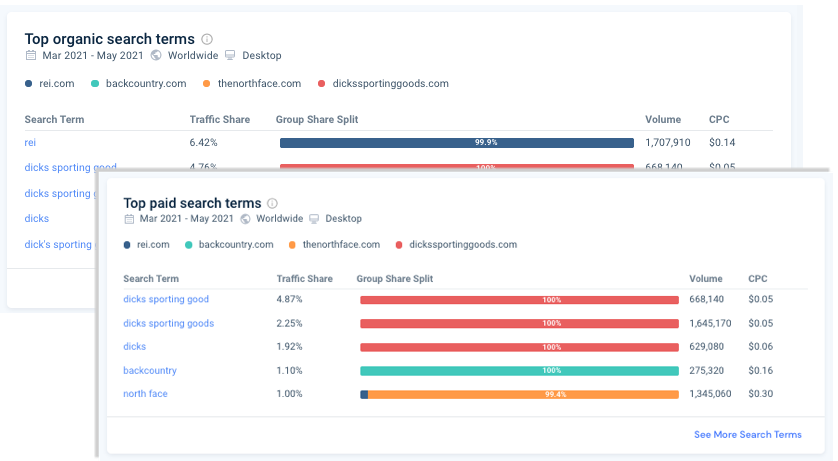
Task: Click the 99.9% blue share bar for rei
Action: click(457, 143)
